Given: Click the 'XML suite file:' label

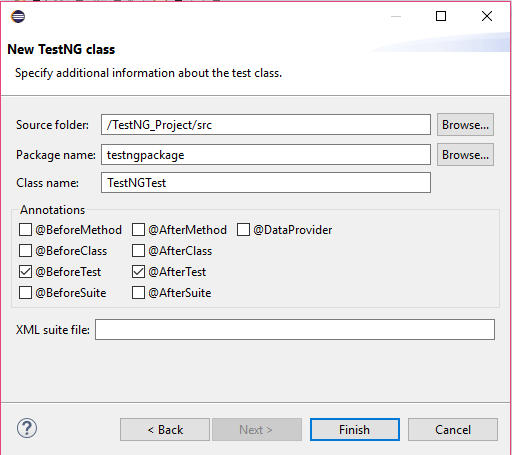Looking at the screenshot, I should (53, 330).
